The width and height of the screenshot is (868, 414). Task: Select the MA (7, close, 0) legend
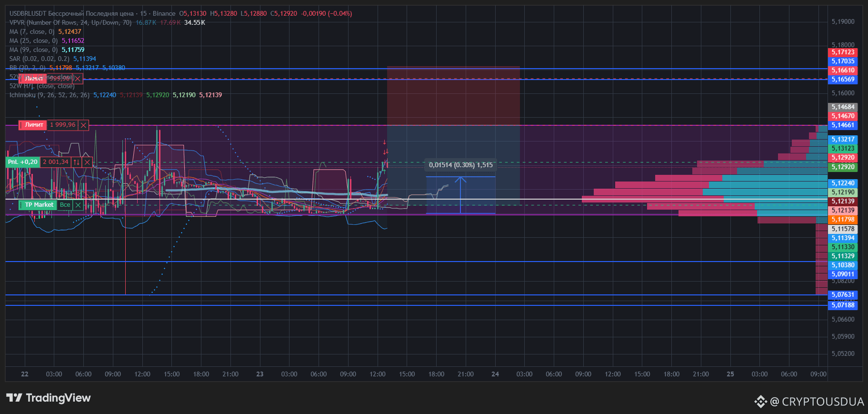coord(32,31)
